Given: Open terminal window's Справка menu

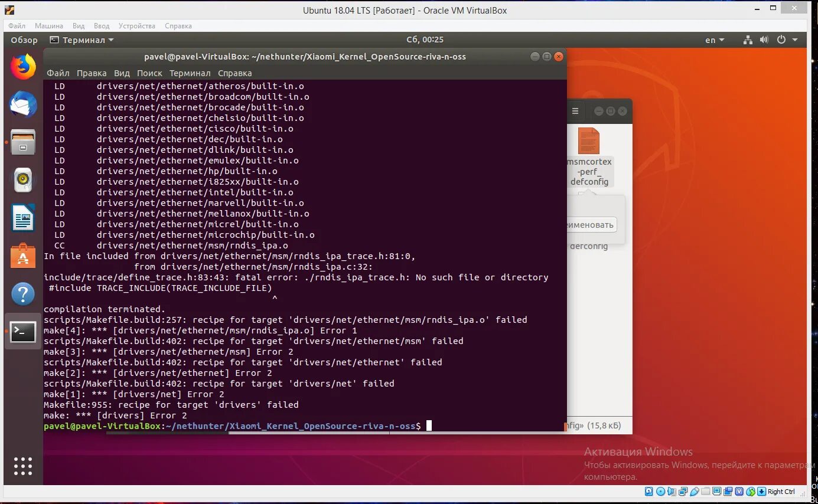Looking at the screenshot, I should click(234, 73).
